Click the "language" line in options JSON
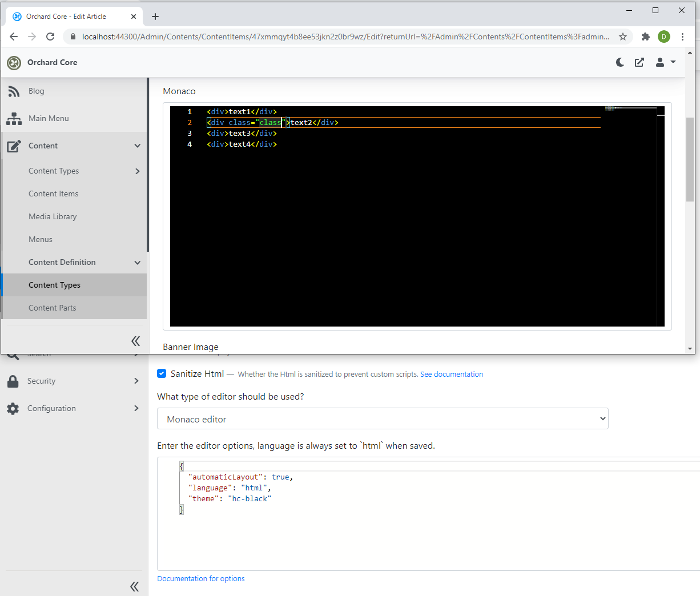The width and height of the screenshot is (700, 596). pos(230,488)
